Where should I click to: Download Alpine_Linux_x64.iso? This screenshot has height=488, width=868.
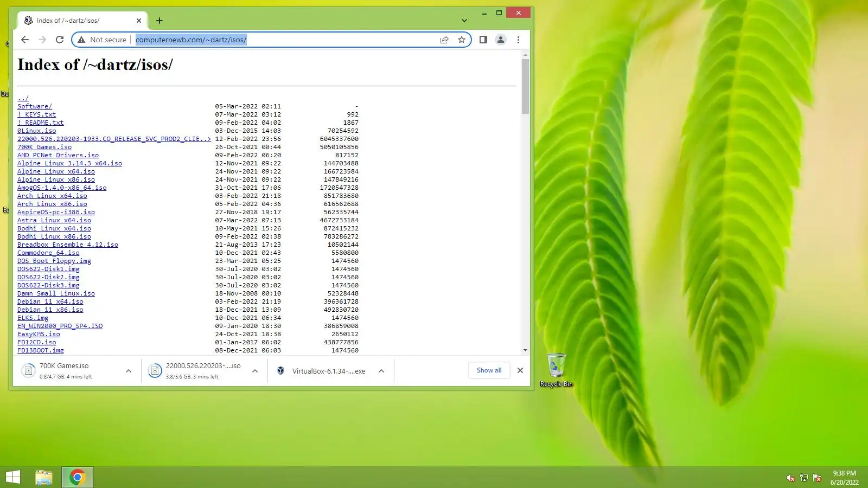tap(56, 171)
